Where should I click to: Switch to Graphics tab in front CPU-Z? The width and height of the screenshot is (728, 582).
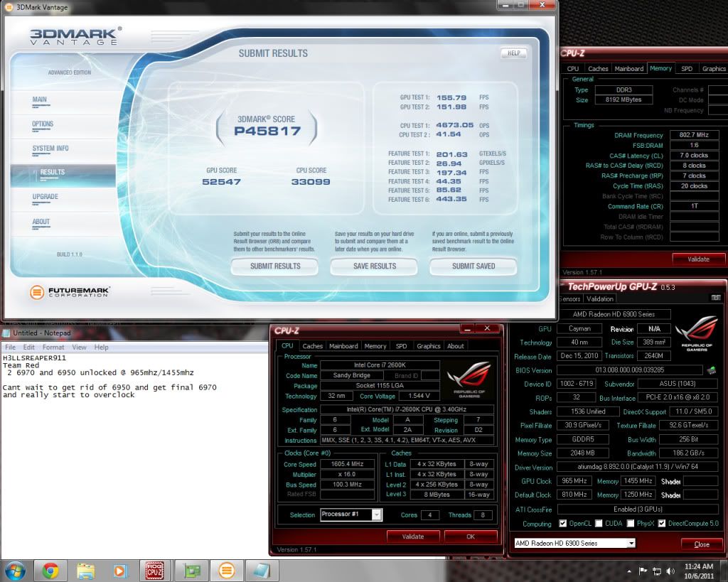point(428,346)
